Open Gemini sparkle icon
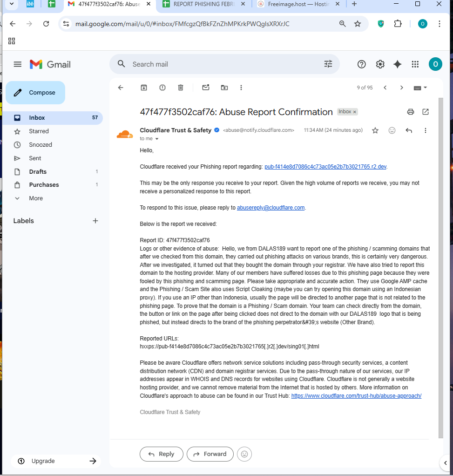The width and height of the screenshot is (453, 476). pyautogui.click(x=398, y=64)
